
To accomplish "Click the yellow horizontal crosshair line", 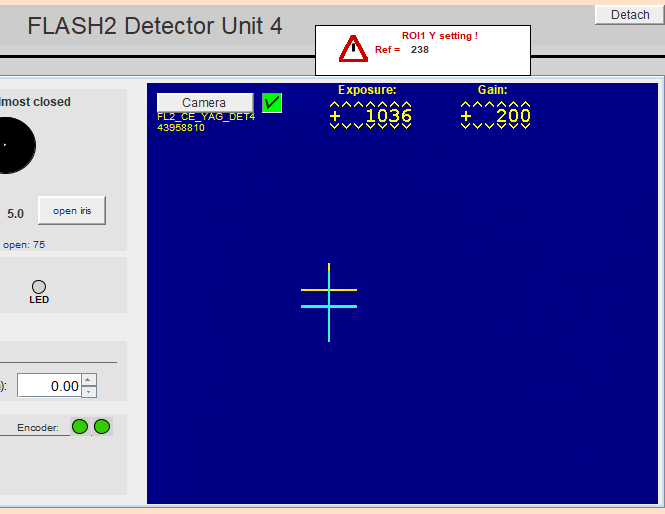I will [x=329, y=290].
